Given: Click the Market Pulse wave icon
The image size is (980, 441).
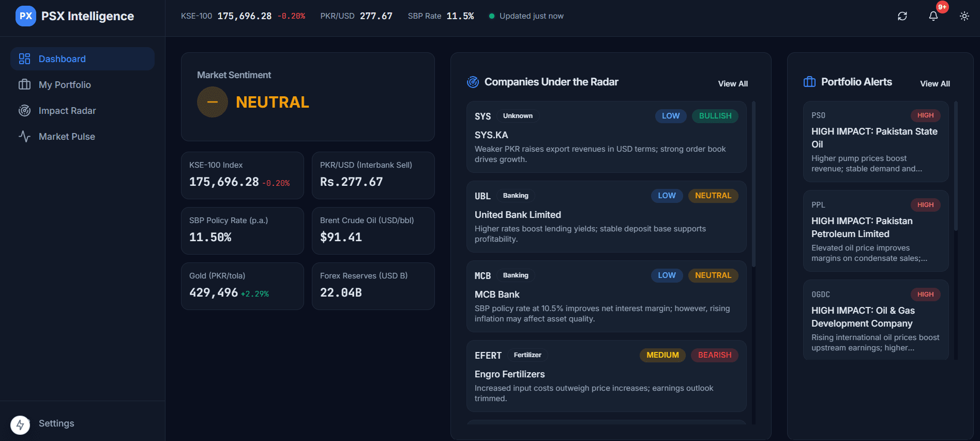Looking at the screenshot, I should pyautogui.click(x=24, y=137).
